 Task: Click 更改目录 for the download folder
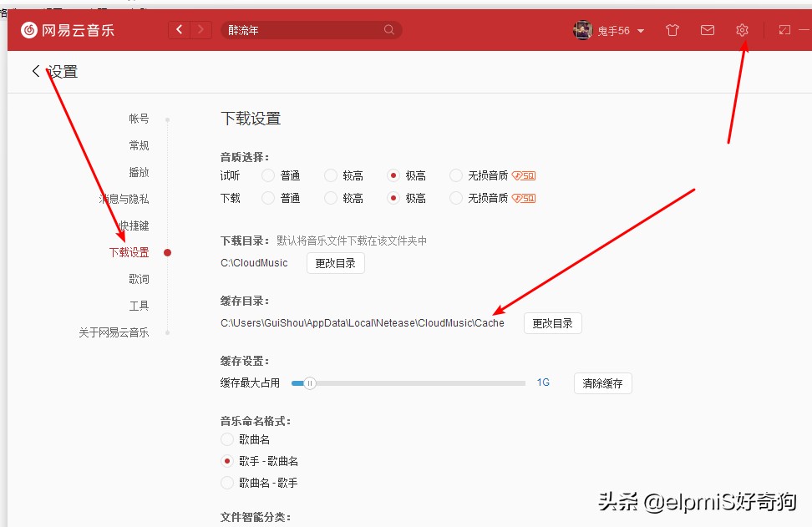[335, 262]
